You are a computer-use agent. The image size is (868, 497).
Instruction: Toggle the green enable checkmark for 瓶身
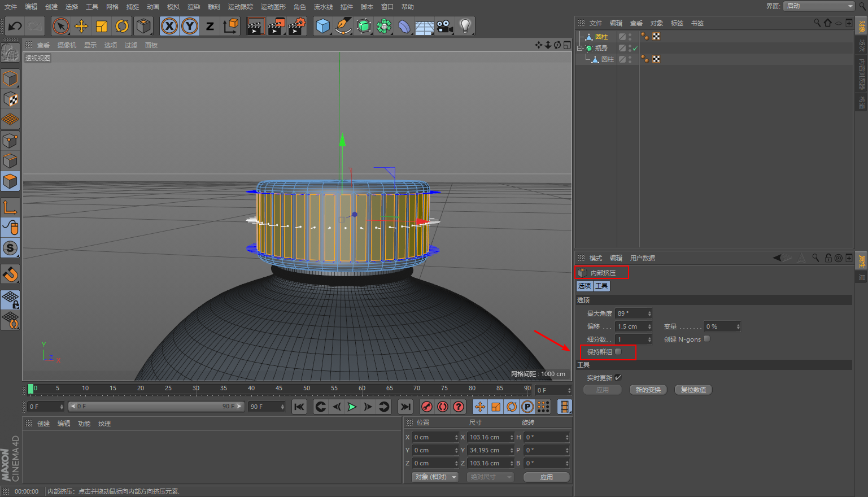coord(635,49)
